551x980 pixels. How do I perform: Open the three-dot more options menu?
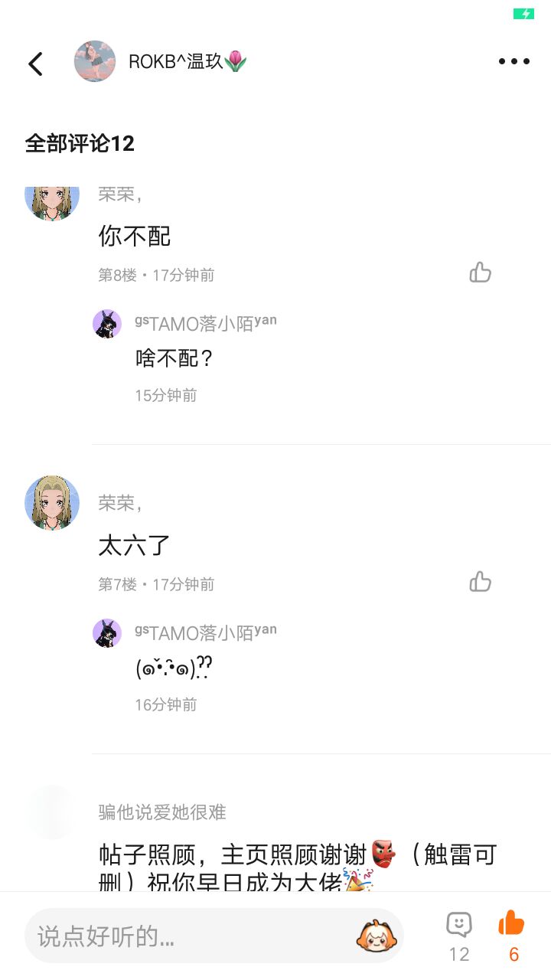[x=514, y=62]
